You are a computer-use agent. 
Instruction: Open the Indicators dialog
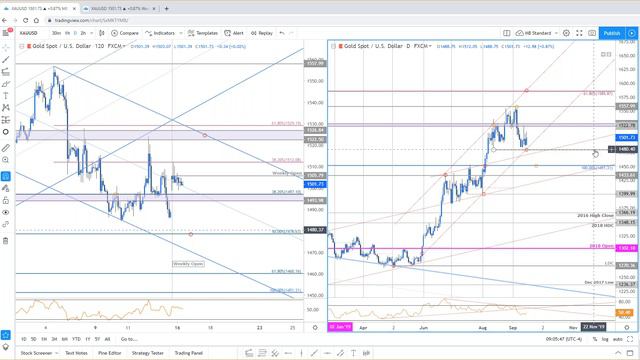160,33
